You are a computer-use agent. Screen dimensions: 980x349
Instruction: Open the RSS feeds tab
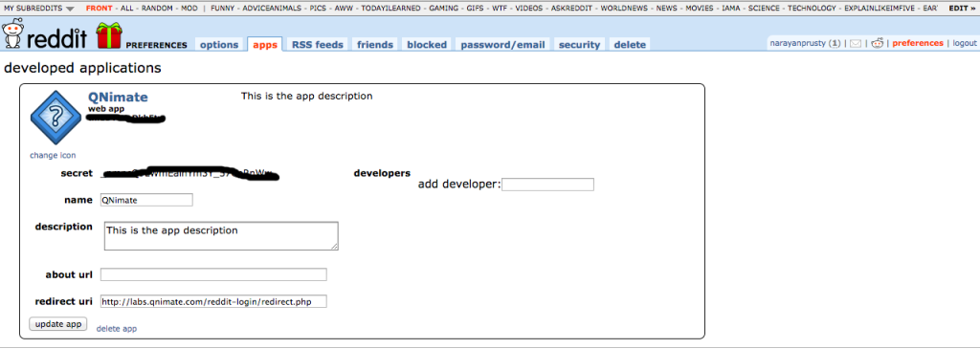tap(318, 44)
